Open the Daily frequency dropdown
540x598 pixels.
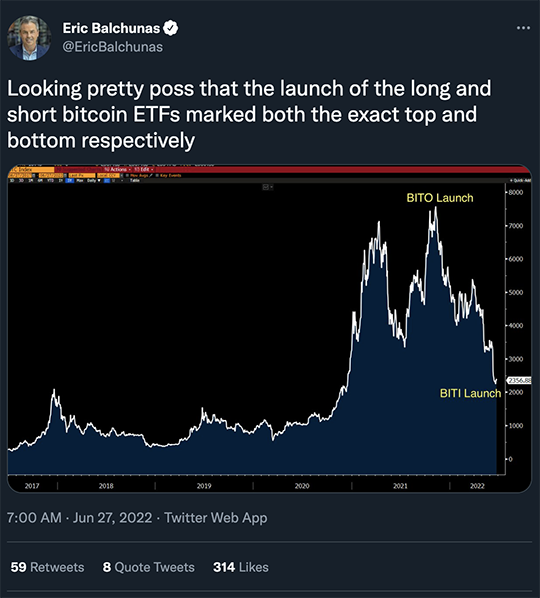pyautogui.click(x=93, y=181)
